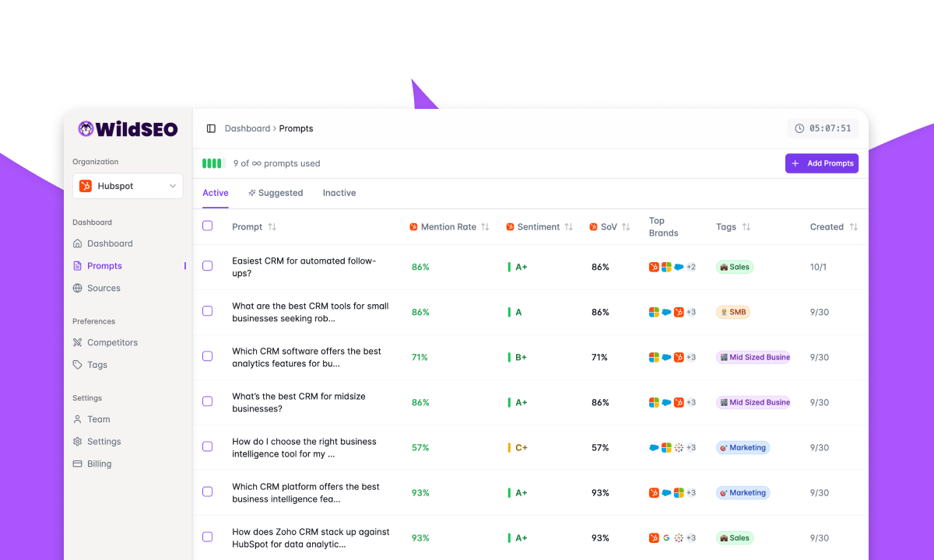Screen dimensions: 934x560
Task: Check the row for 'Easiest CRM for automated follow-ups?'
Action: pyautogui.click(x=208, y=265)
